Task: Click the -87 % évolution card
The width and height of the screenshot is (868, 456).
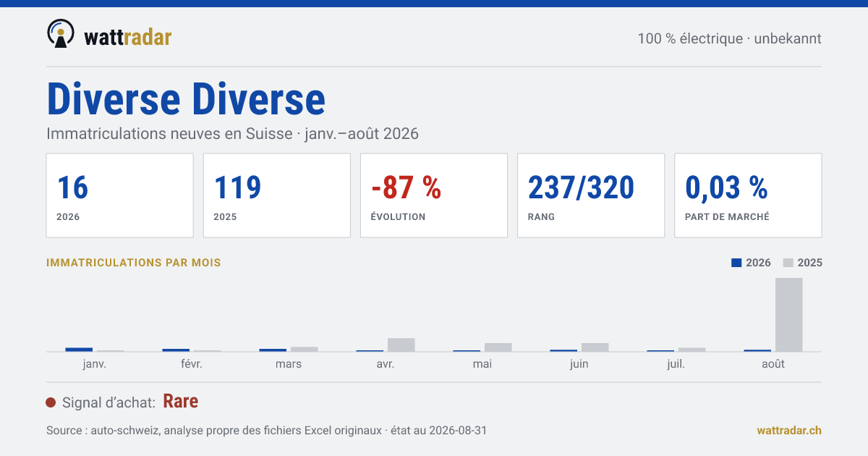Action: [434, 195]
